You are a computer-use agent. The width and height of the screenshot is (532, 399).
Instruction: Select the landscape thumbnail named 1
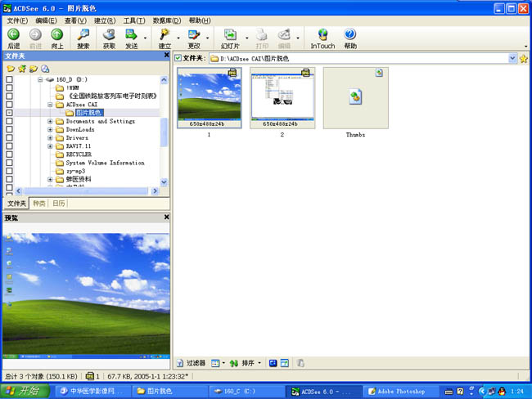pyautogui.click(x=210, y=97)
